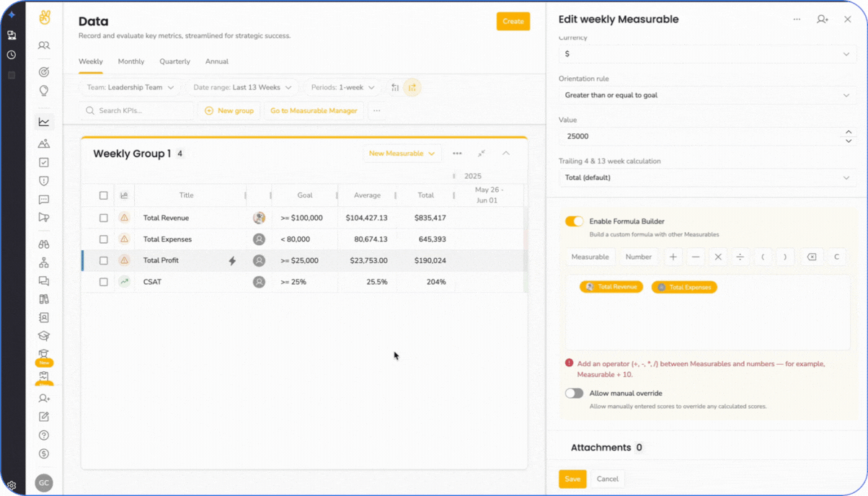Click the Cancel button
Screen dimensions: 868x496
tap(608, 479)
